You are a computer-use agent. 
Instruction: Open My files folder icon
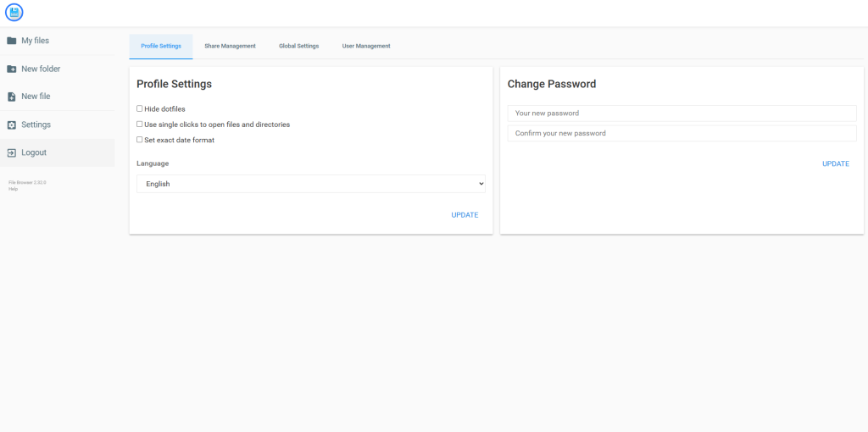tap(12, 41)
